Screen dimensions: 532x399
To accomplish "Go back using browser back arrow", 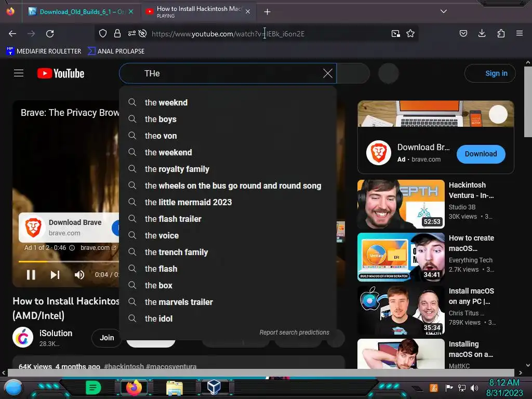I will tap(12, 34).
